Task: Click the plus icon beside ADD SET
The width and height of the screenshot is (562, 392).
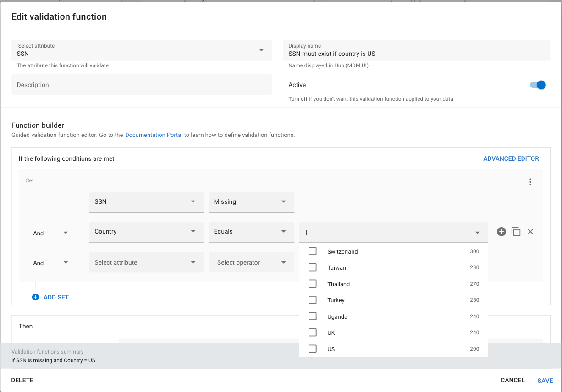Action: coord(35,297)
